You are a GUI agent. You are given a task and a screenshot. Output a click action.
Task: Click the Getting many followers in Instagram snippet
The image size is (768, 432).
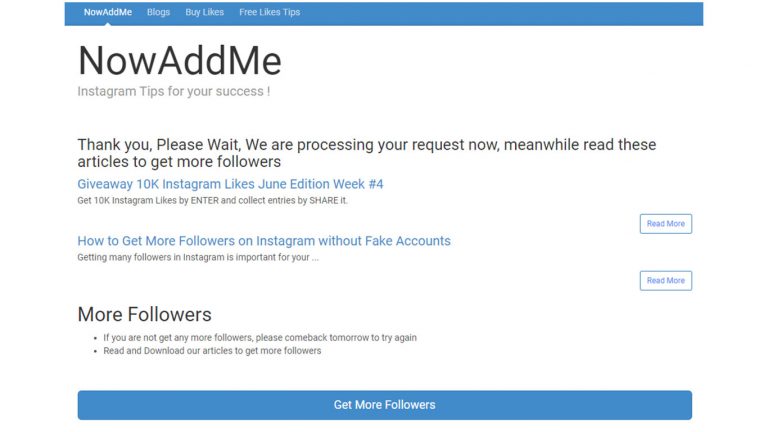(x=198, y=257)
